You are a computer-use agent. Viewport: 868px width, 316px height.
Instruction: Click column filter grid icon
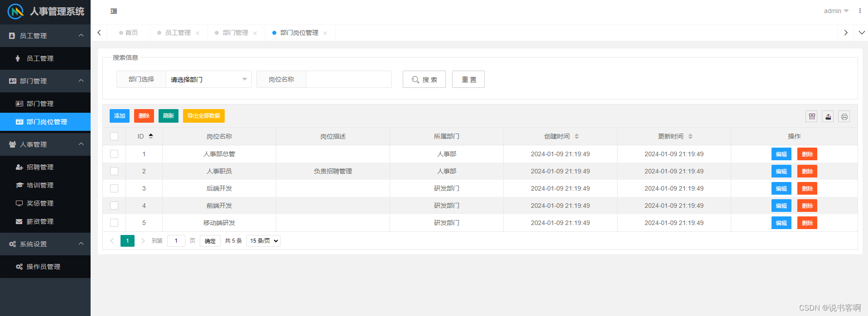point(812,117)
